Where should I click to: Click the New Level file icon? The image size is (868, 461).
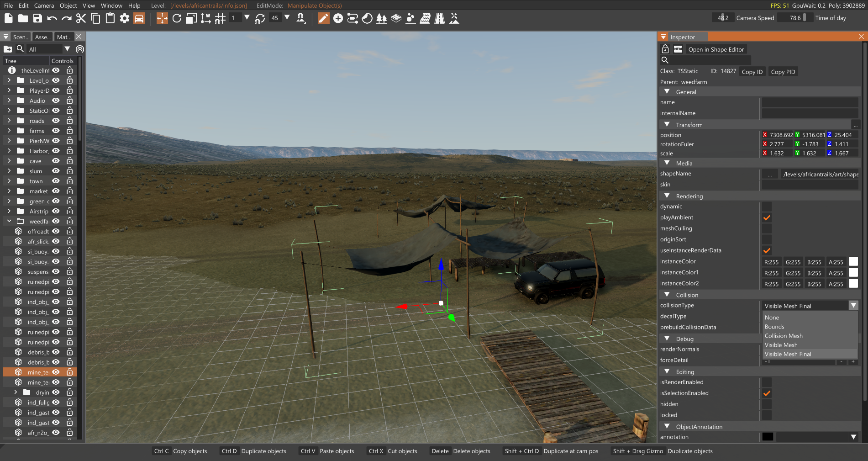tap(8, 18)
